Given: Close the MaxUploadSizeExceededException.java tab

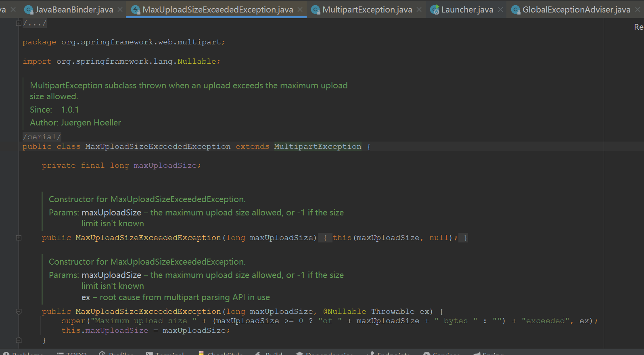Looking at the screenshot, I should [300, 10].
